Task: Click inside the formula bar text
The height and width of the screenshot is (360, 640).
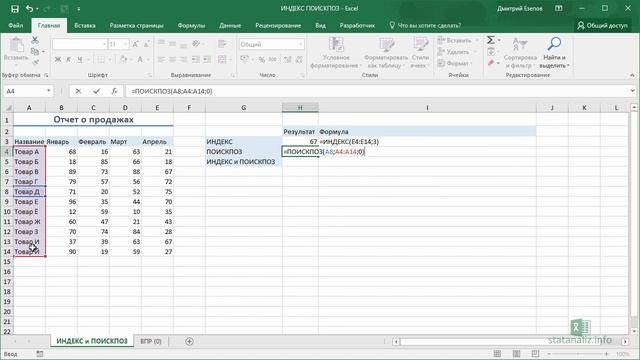Action: pos(171,91)
